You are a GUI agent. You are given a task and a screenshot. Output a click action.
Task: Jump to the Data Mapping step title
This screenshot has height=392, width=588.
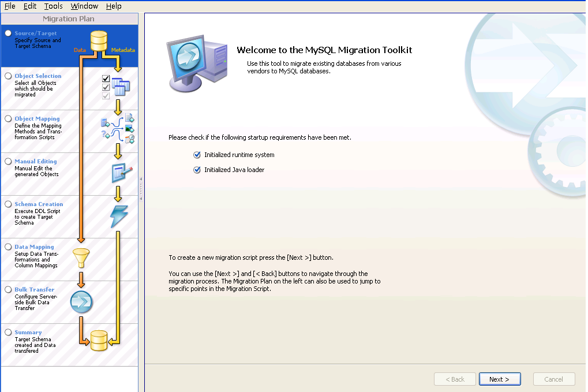tap(34, 247)
